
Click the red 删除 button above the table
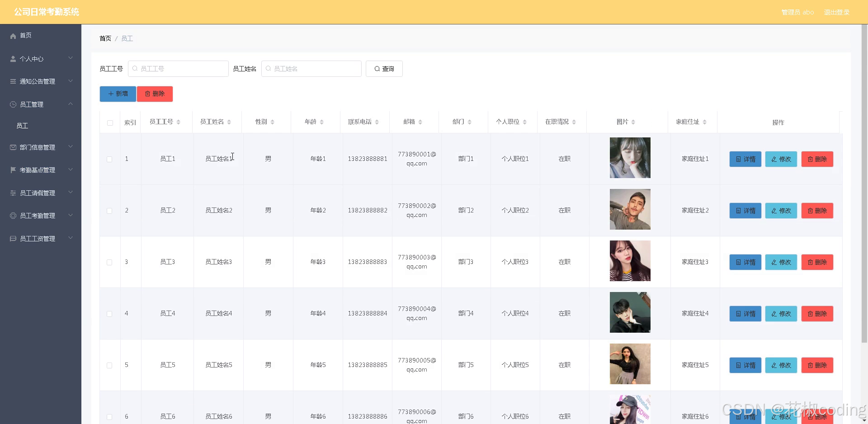pos(155,94)
